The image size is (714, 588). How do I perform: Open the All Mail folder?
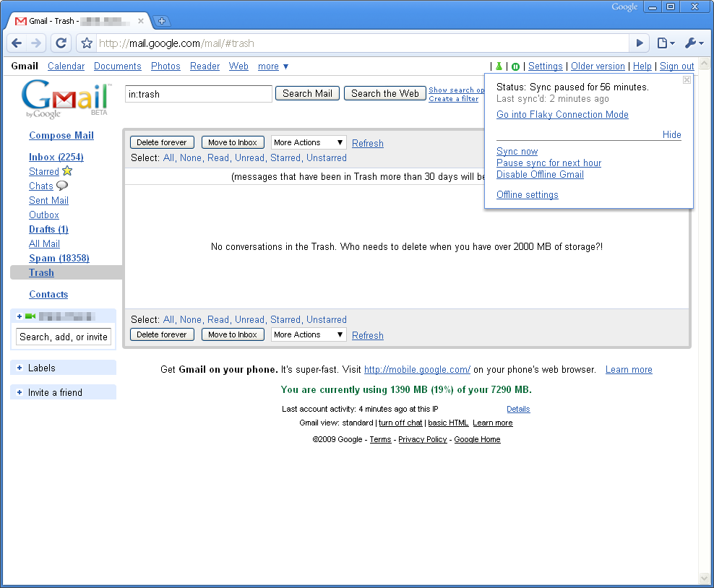(44, 244)
